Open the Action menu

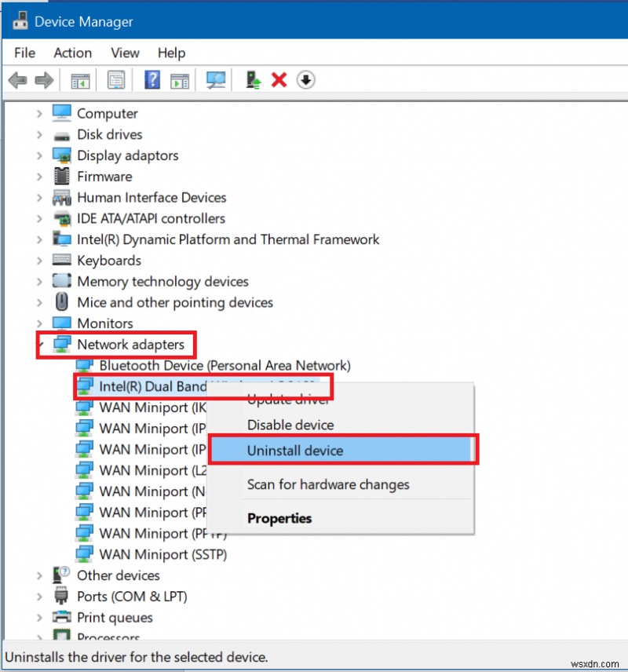(72, 53)
